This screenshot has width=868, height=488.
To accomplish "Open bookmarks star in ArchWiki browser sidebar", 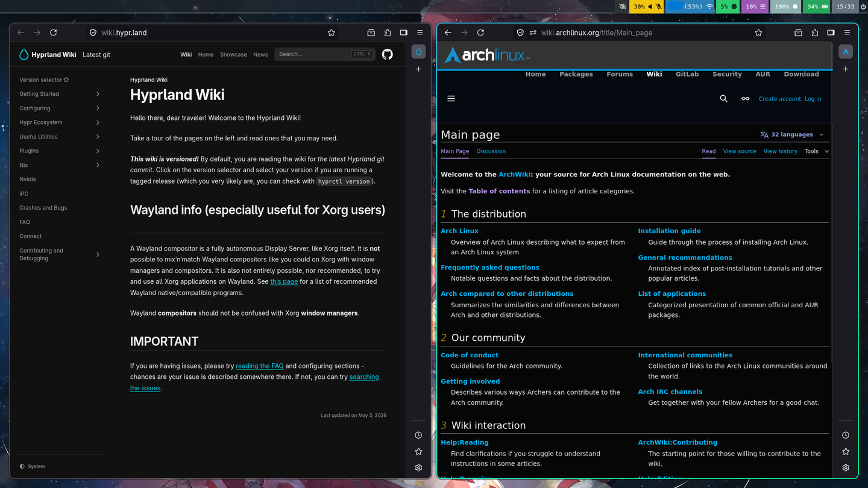I will (x=846, y=451).
